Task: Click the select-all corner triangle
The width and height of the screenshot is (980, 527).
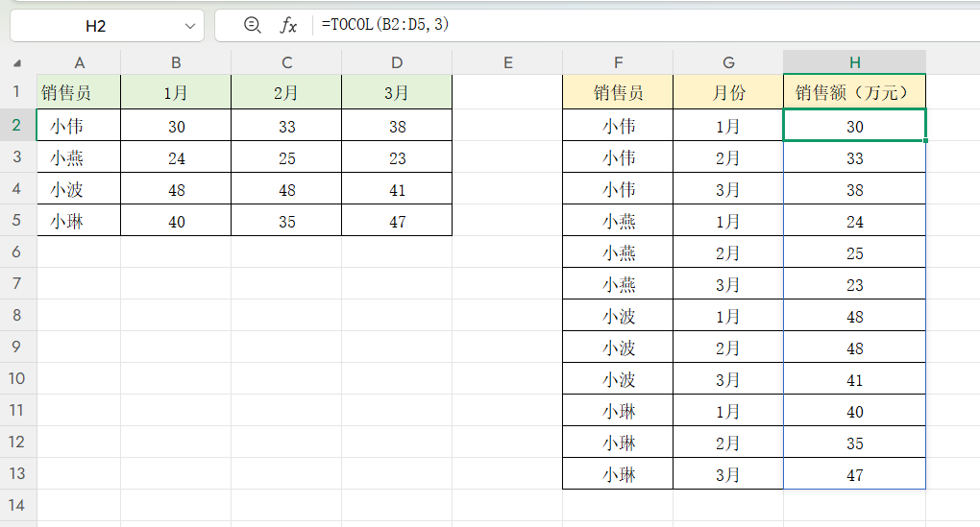Action: point(17,63)
